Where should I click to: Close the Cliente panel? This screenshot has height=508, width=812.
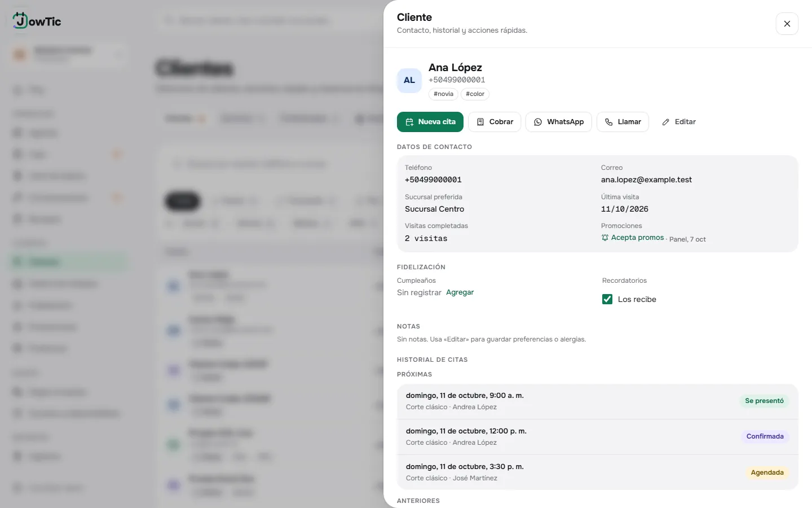787,24
